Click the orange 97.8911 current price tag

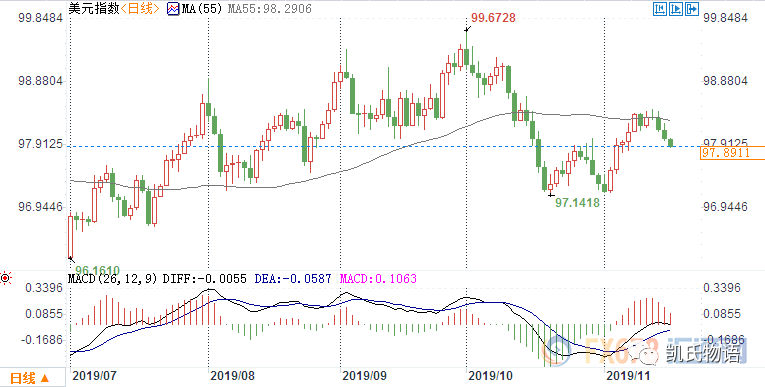tap(732, 153)
